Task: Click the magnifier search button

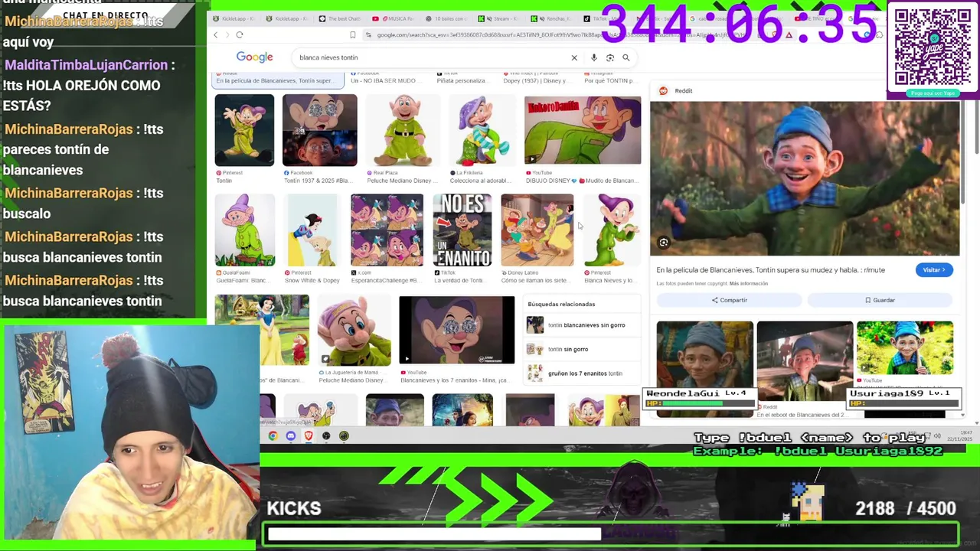Action: point(626,57)
